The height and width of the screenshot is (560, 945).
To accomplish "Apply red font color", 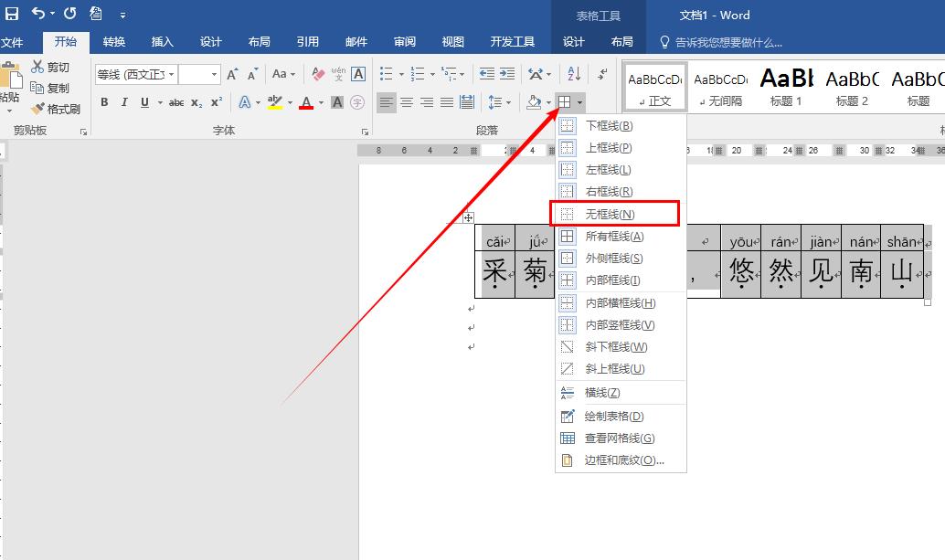I will point(306,102).
